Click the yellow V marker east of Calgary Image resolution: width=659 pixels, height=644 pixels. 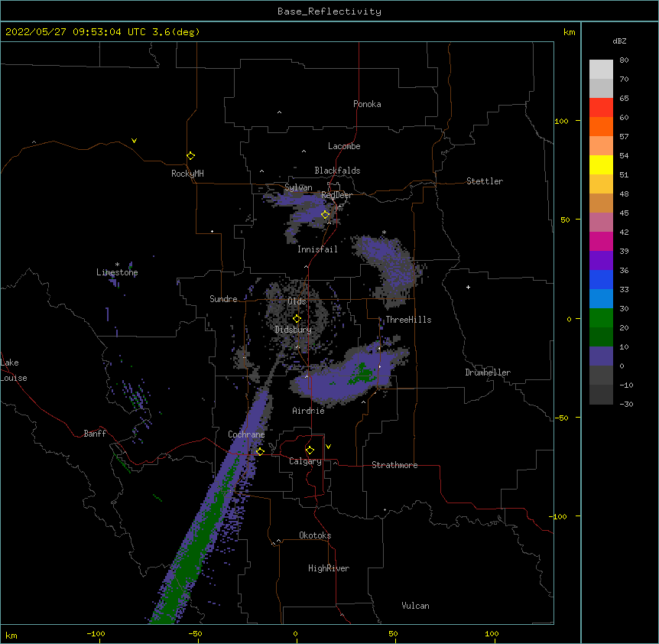coord(328,447)
